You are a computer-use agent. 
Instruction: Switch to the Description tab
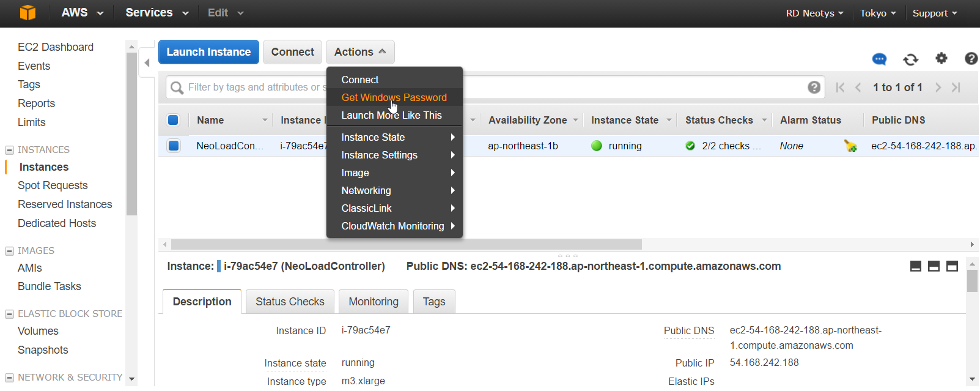coord(202,302)
